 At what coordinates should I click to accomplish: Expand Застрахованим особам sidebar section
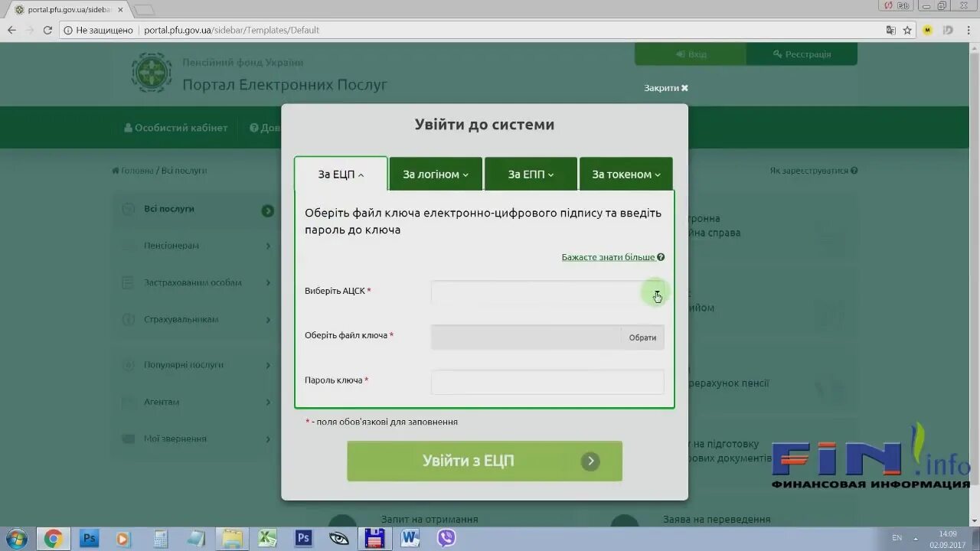click(194, 282)
